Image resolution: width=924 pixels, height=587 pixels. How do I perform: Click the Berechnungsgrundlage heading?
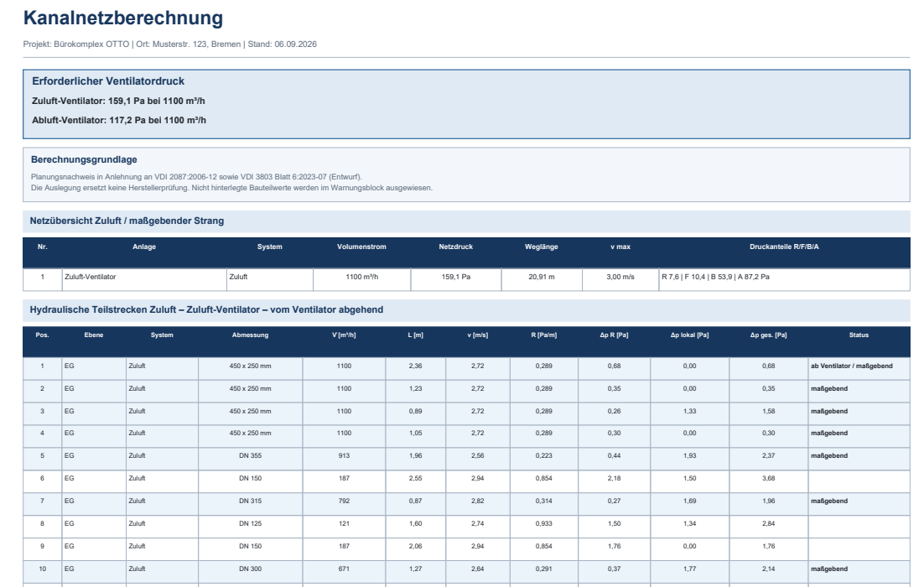[x=84, y=159]
